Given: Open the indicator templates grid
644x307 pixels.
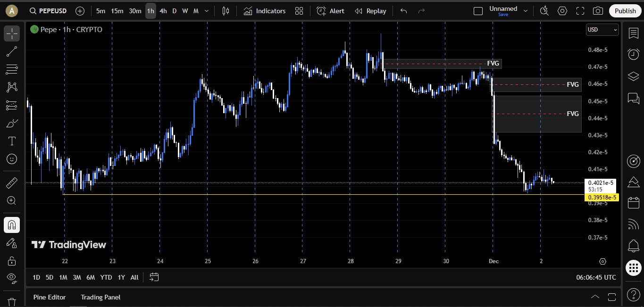Looking at the screenshot, I should pyautogui.click(x=299, y=11).
